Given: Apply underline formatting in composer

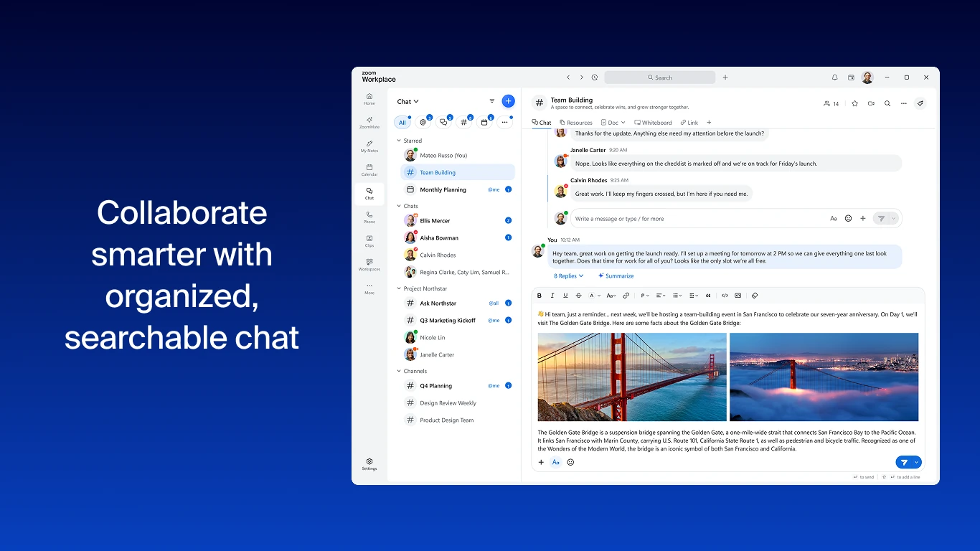Looking at the screenshot, I should 565,296.
